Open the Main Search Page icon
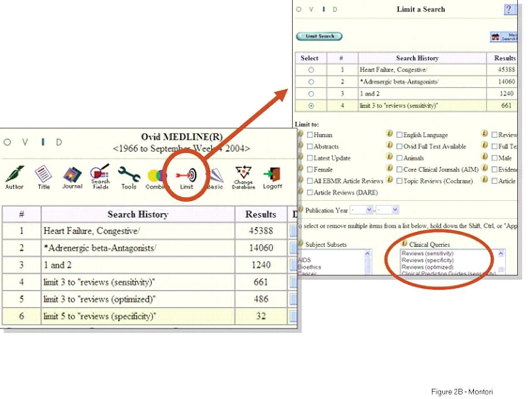The image size is (532, 399). click(x=503, y=37)
